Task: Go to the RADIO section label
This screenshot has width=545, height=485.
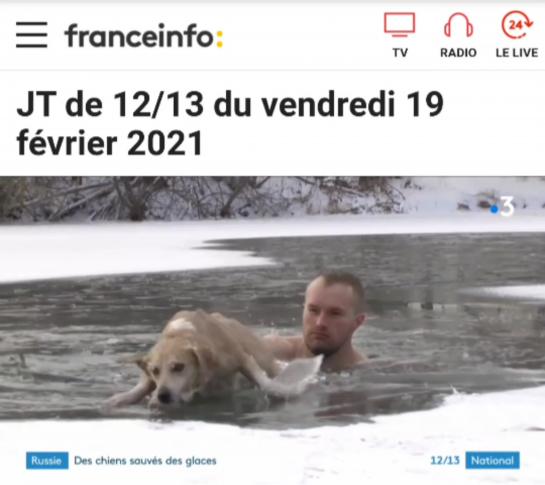Action: 458,53
